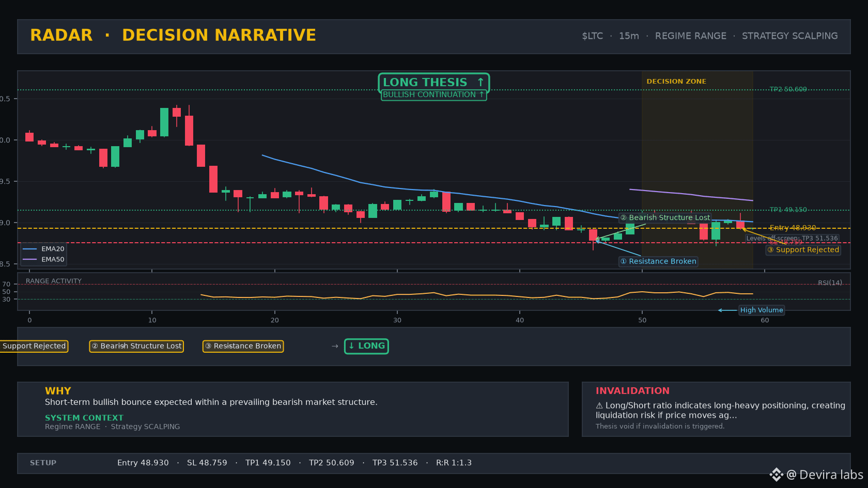Click the TP2 50.609 level label on the chart
The width and height of the screenshot is (868, 488).
pyautogui.click(x=788, y=89)
